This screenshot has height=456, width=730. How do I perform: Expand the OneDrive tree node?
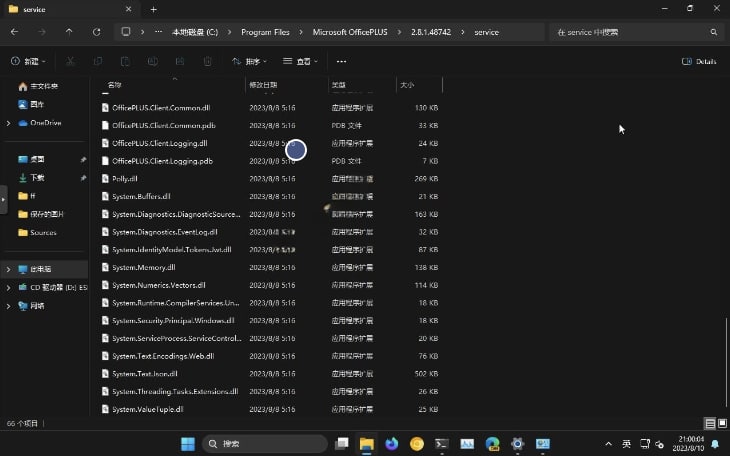pos(8,123)
